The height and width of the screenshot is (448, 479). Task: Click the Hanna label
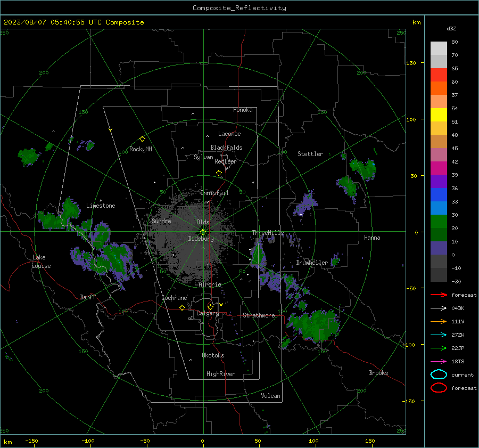pos(372,238)
